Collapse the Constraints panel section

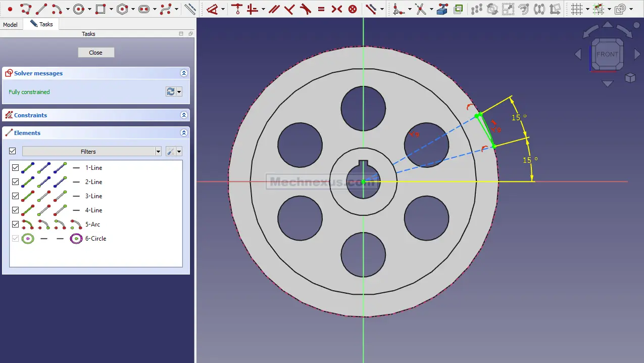pos(184,115)
